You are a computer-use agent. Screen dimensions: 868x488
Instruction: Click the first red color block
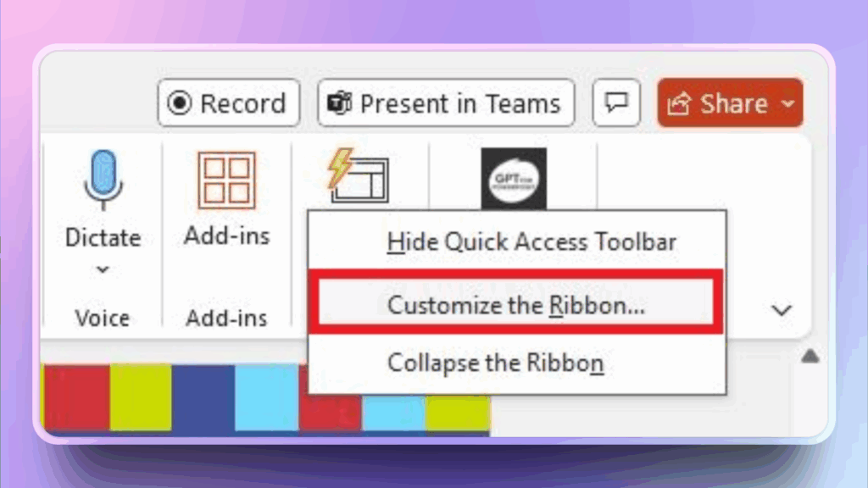77,397
